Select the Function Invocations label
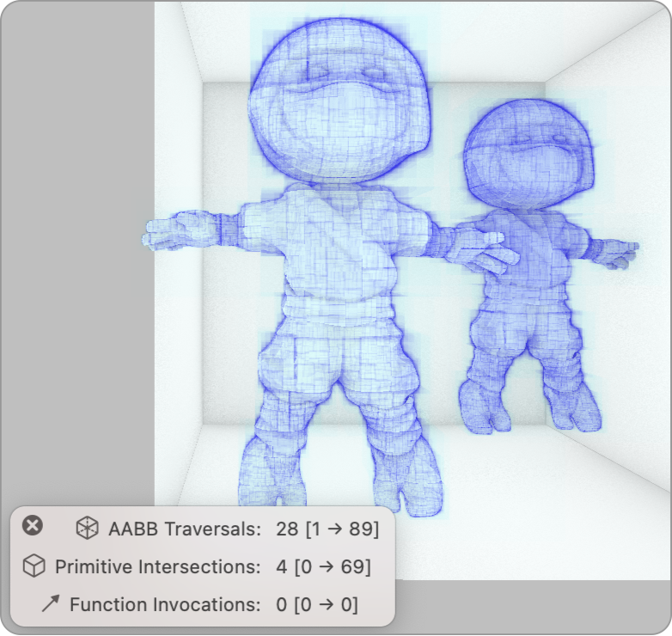Image resolution: width=672 pixels, height=636 pixels. point(164,604)
